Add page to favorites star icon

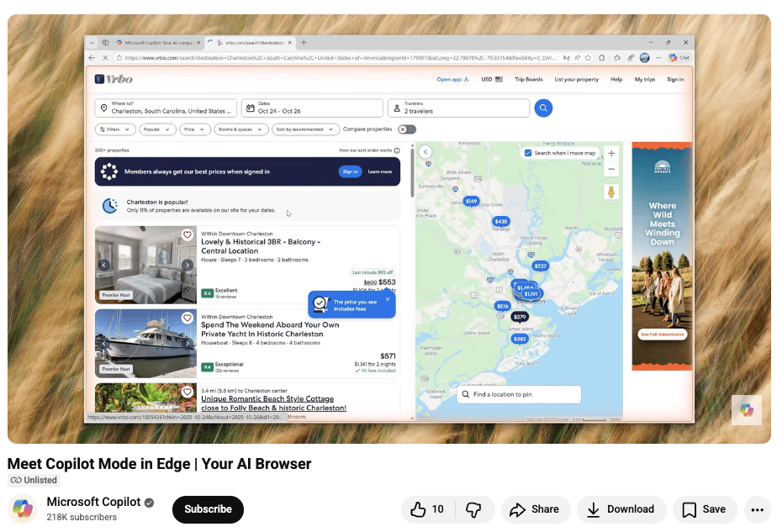pos(588,57)
